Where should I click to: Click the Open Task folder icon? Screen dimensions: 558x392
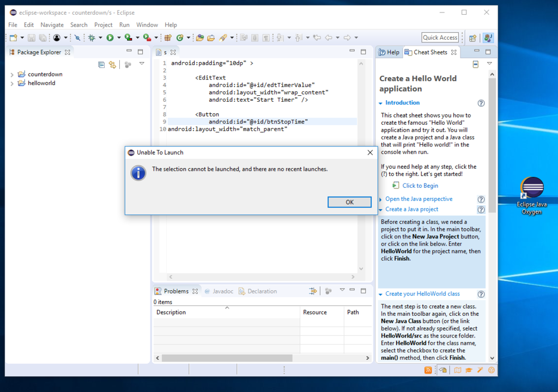coord(211,38)
